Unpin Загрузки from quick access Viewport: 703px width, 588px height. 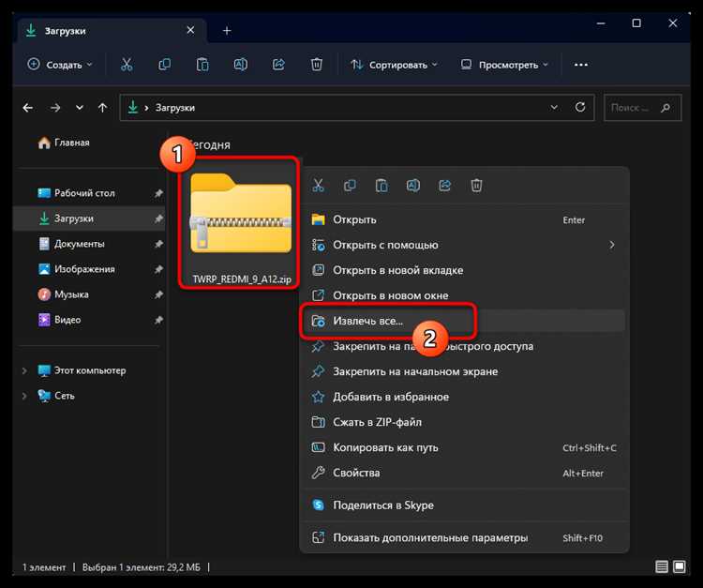(x=158, y=219)
